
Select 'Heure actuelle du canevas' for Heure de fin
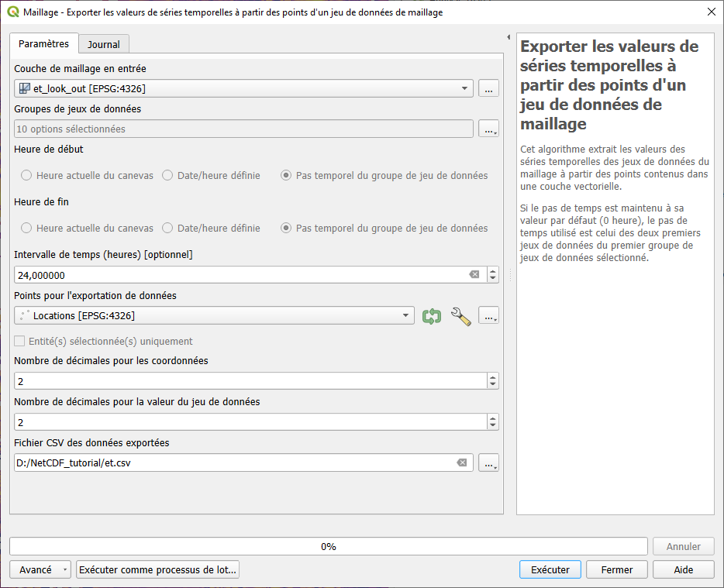click(26, 229)
